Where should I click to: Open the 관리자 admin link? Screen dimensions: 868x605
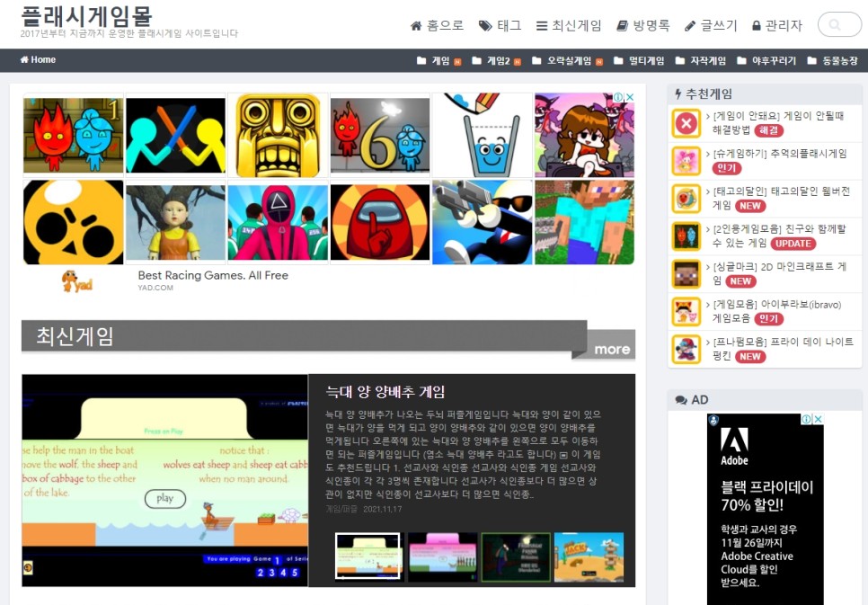pyautogui.click(x=777, y=25)
